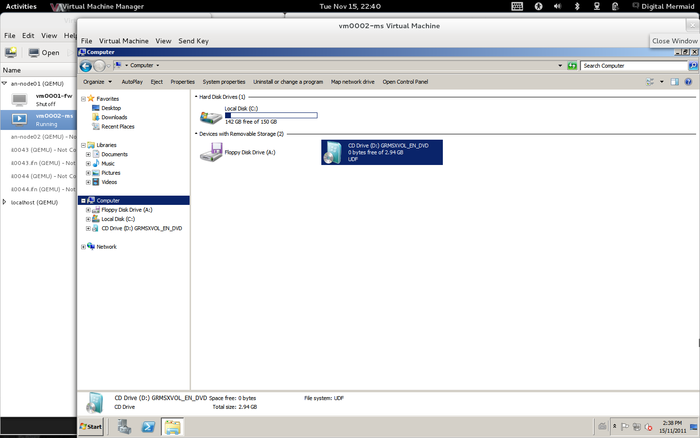700x438 pixels.
Task: Open the address bar history dropdown
Action: (x=560, y=66)
